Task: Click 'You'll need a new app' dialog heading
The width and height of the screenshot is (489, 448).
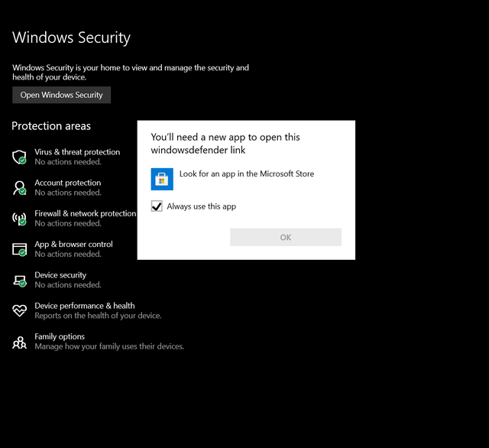Action: point(225,144)
